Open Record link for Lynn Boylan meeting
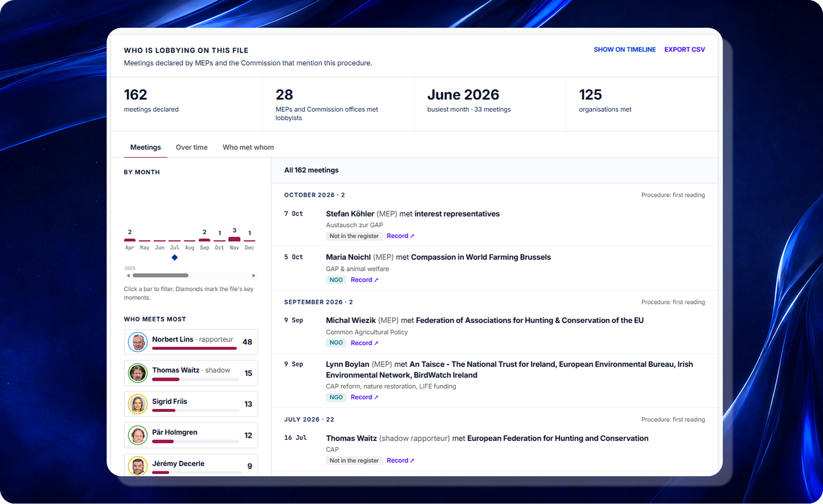The height and width of the screenshot is (504, 823). (365, 397)
